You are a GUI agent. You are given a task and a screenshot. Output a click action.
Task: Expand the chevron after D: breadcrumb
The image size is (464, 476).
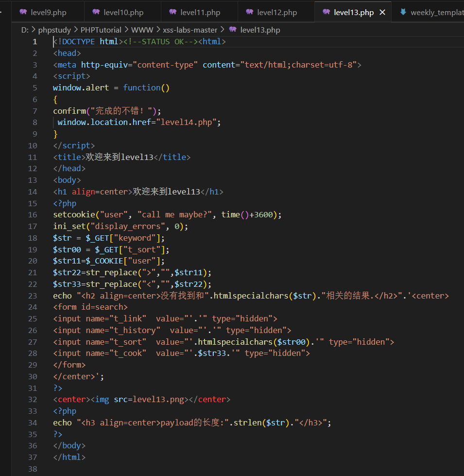click(34, 30)
